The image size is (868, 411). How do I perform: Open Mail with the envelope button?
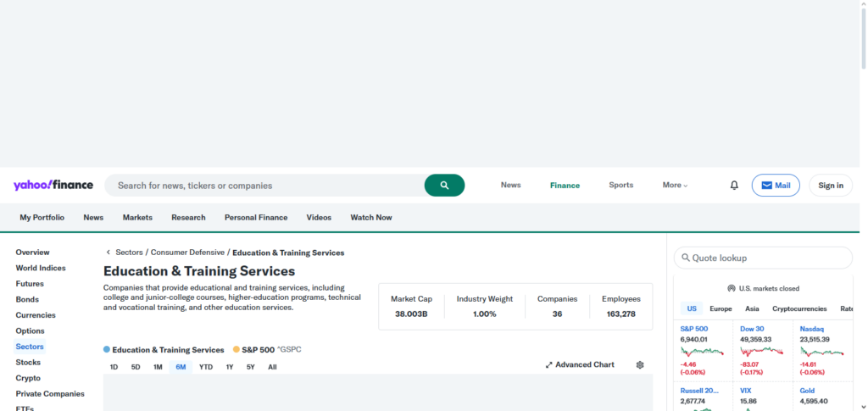pyautogui.click(x=775, y=186)
